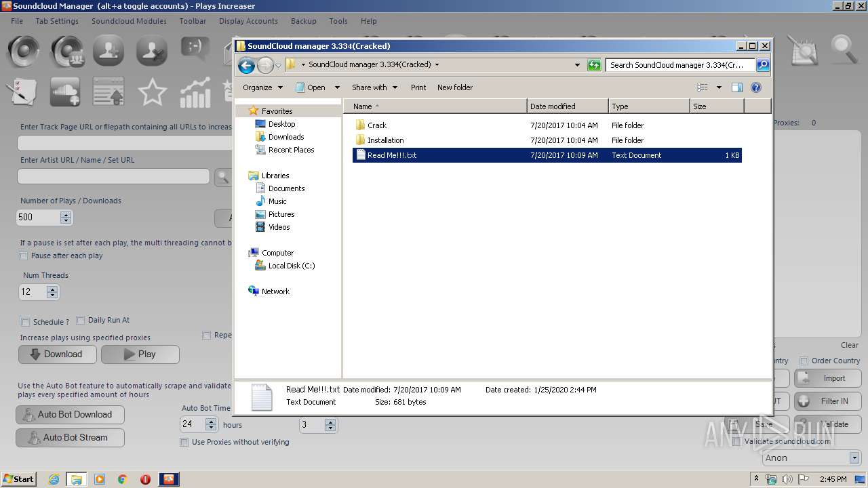Sort files by Date modified column
868x488 pixels.
pos(568,106)
